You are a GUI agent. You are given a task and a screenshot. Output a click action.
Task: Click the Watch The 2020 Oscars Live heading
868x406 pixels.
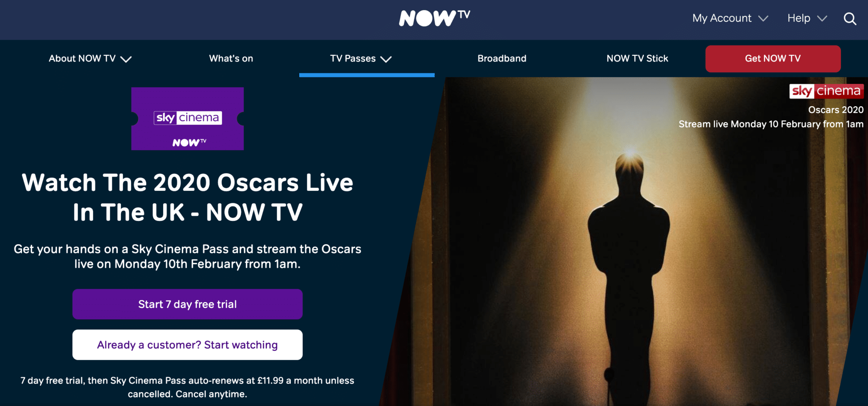[187, 197]
